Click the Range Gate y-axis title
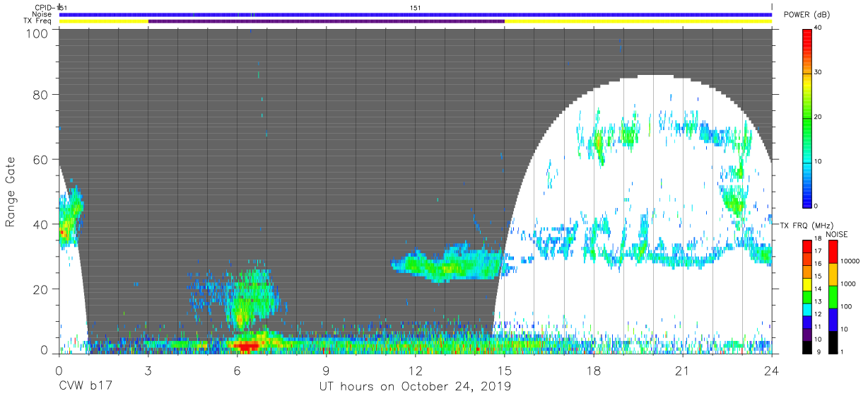868x401 pixels. 11,192
